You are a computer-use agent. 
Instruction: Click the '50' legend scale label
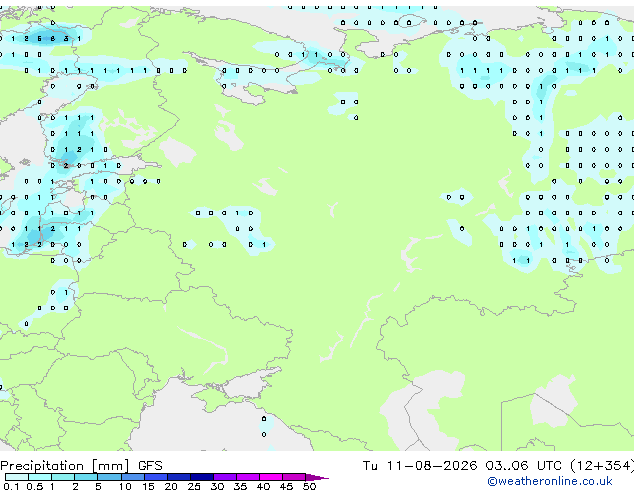point(310,486)
